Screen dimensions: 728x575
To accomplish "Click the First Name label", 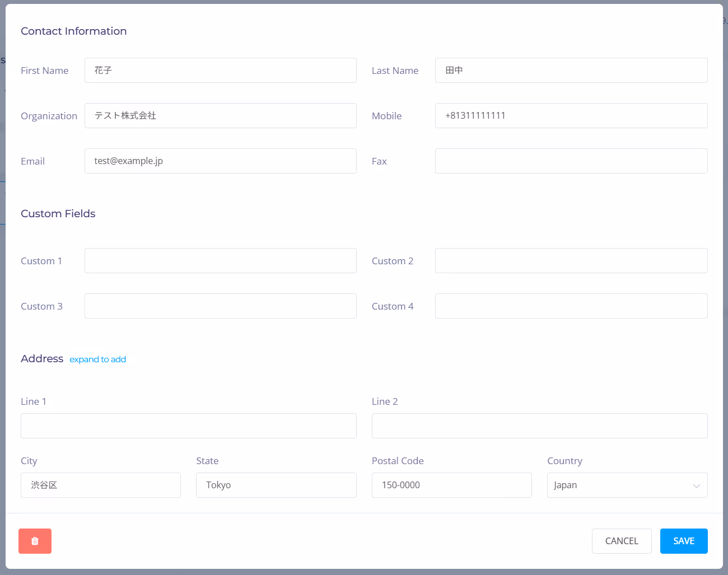I will [x=45, y=71].
